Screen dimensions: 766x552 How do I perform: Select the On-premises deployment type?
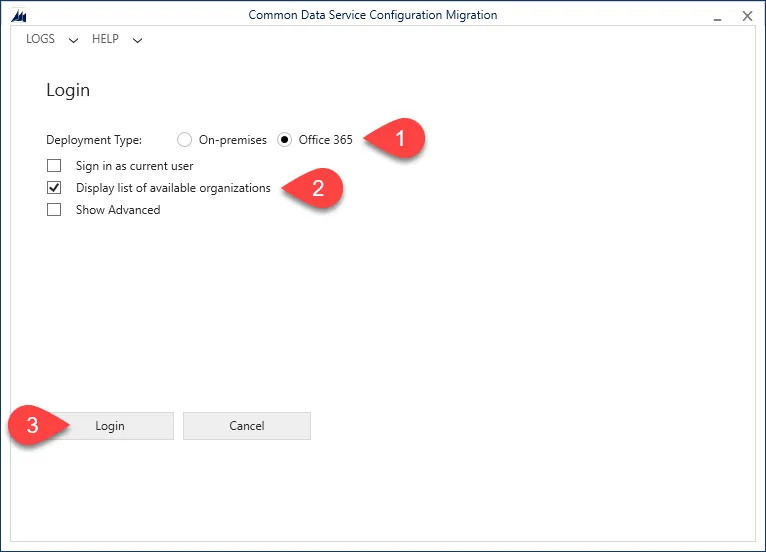point(184,140)
